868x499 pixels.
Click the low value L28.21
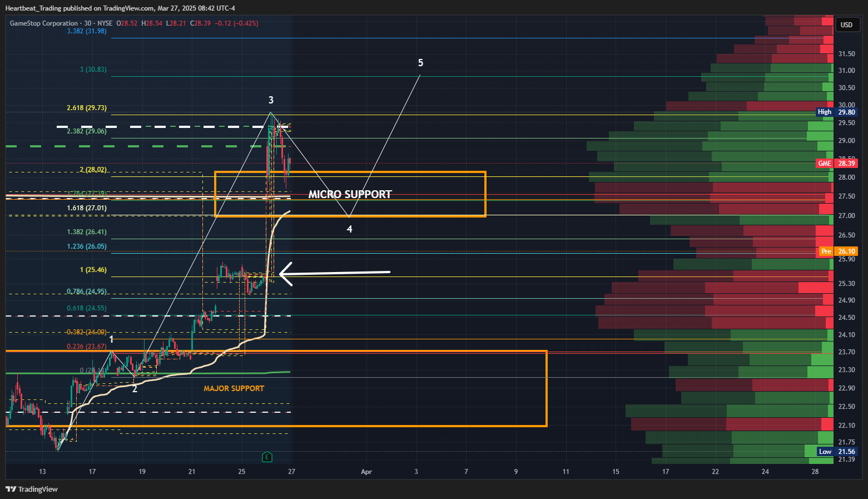point(176,23)
